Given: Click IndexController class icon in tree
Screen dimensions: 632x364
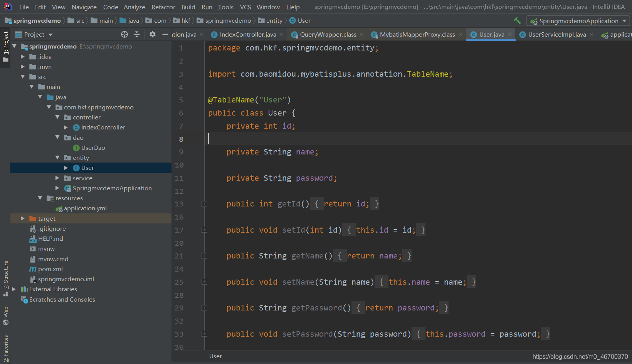Looking at the screenshot, I should pyautogui.click(x=76, y=127).
